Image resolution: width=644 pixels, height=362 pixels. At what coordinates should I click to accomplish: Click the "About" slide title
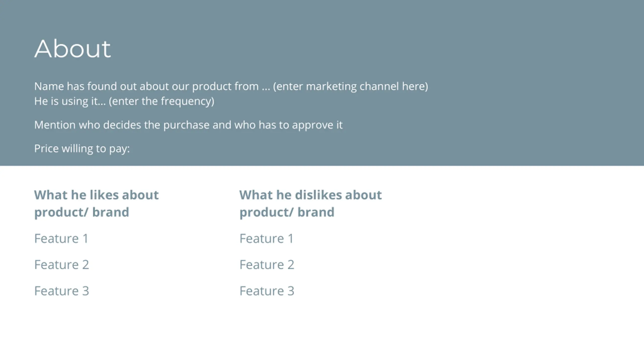(72, 49)
